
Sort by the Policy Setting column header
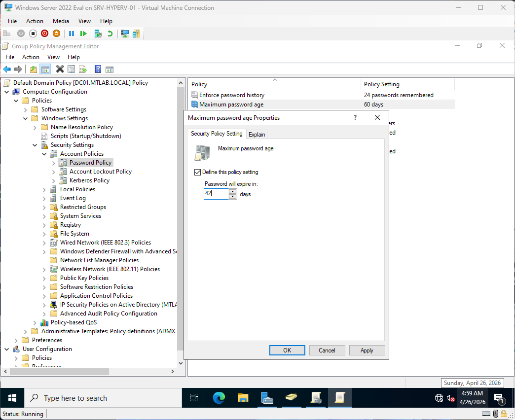point(407,84)
